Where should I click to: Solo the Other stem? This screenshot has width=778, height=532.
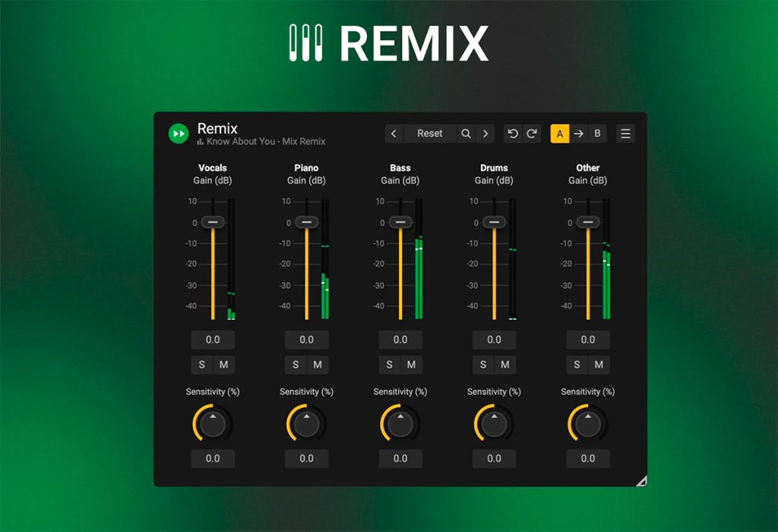(577, 365)
